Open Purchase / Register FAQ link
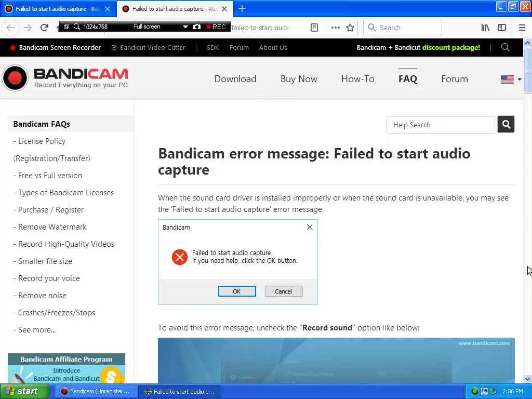This screenshot has height=399, width=532. (x=48, y=210)
